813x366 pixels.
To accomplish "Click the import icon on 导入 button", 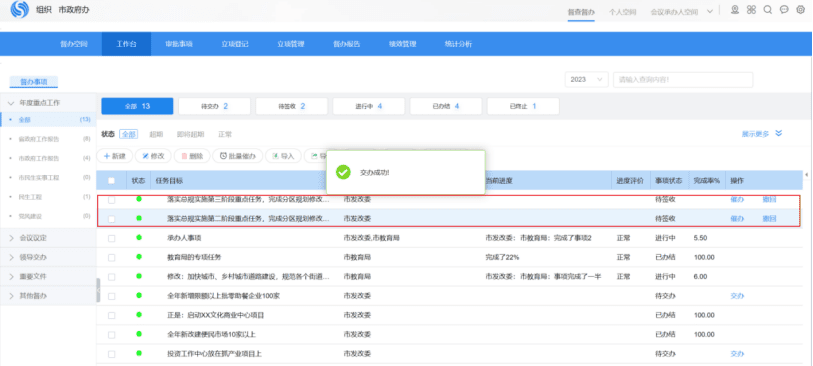I will [x=276, y=156].
